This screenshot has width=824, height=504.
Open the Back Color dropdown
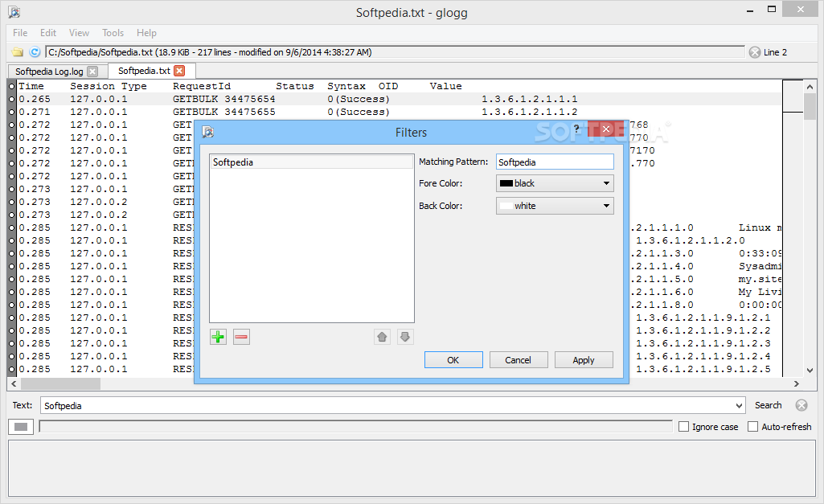[x=555, y=206]
